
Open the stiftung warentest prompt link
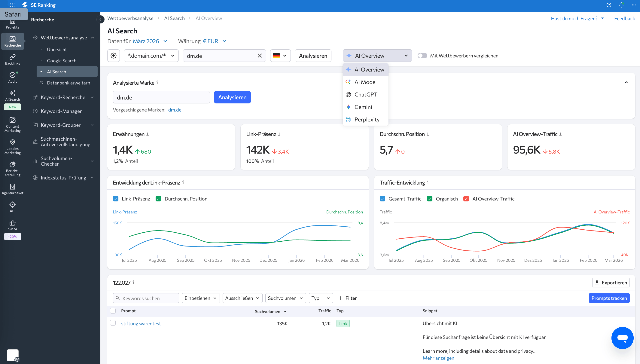click(141, 323)
